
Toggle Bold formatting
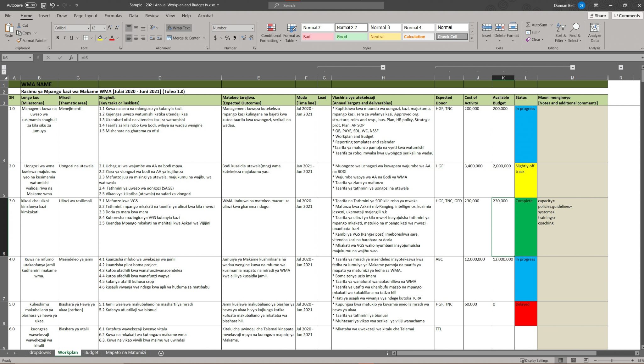coord(58,38)
